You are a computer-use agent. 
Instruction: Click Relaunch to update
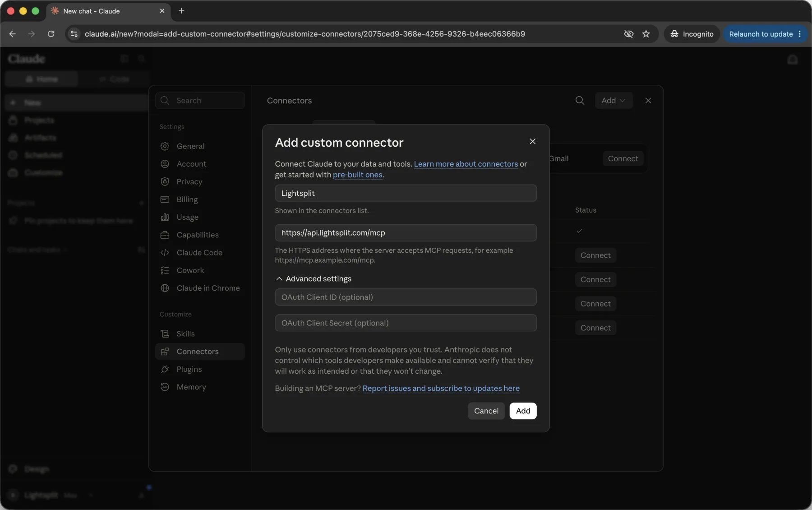pyautogui.click(x=765, y=34)
